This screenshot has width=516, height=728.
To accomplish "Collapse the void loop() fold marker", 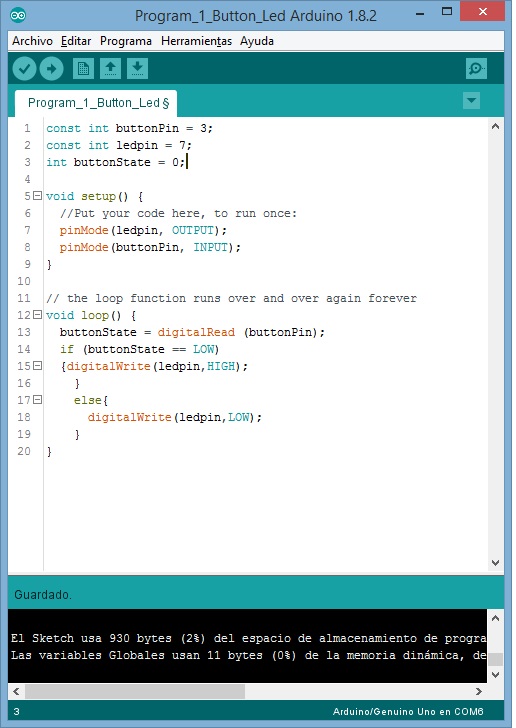I will coord(38,315).
